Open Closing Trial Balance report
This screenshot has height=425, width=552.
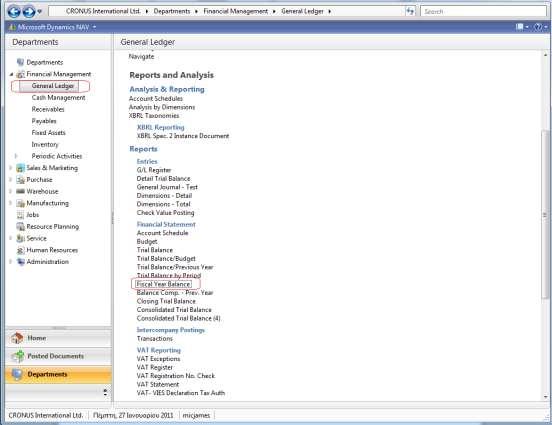(166, 301)
